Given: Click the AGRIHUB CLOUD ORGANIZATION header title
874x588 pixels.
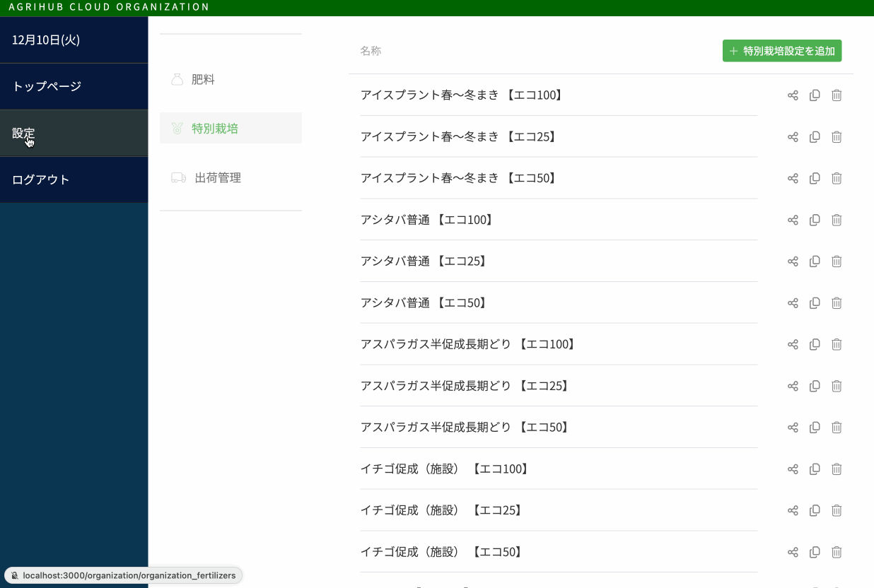Looking at the screenshot, I should (x=109, y=7).
